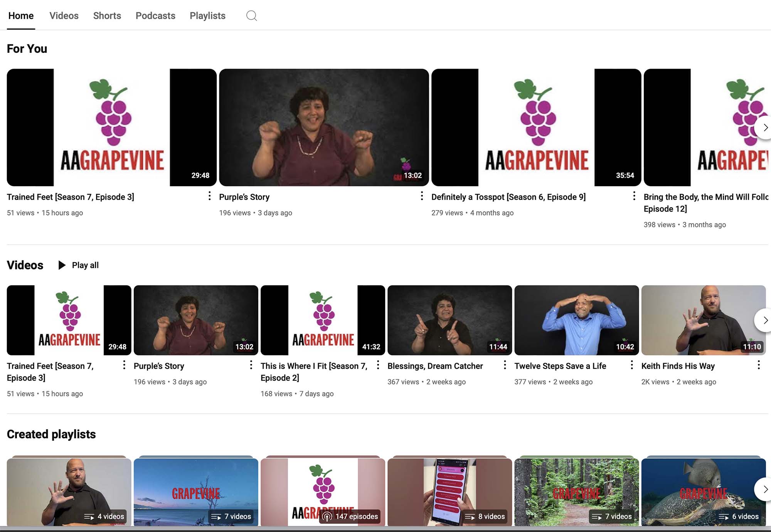Switch to the Videos tab
The image size is (771, 532).
[x=64, y=16]
